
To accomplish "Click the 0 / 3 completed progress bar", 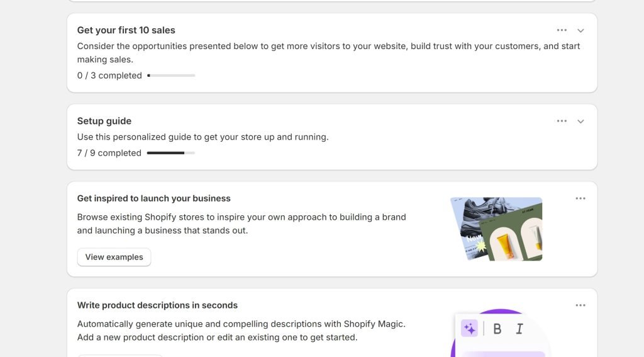I will tap(171, 76).
